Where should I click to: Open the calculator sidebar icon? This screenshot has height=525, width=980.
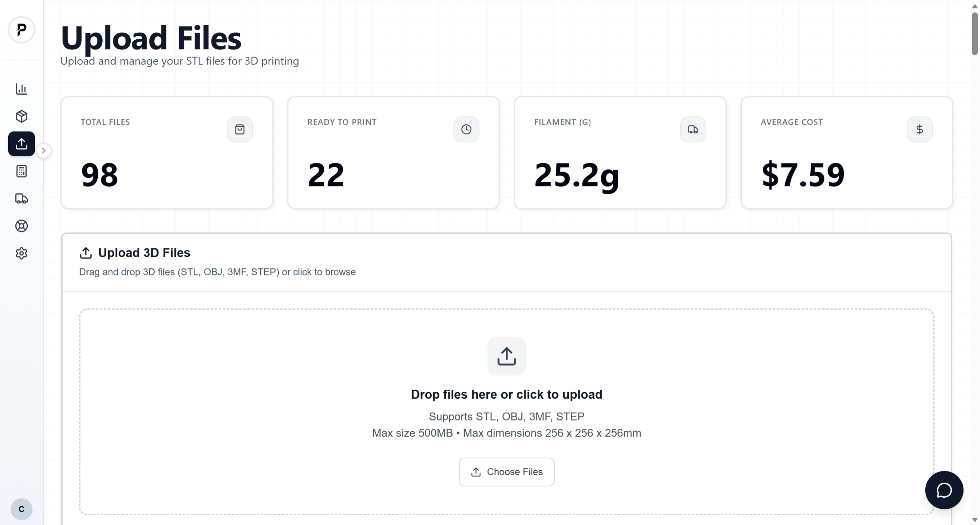pos(21,171)
